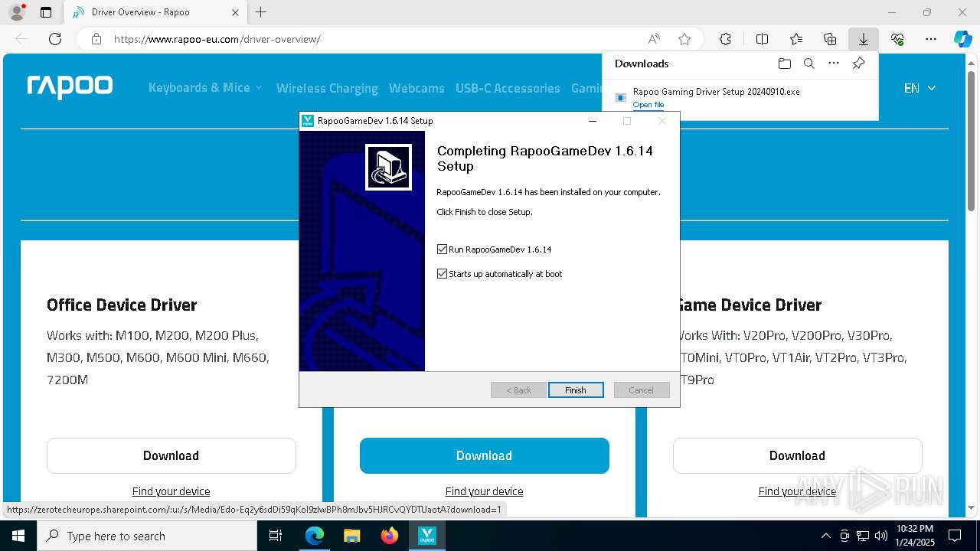Open the EN language dropdown
The width and height of the screenshot is (980, 551).
tap(920, 88)
